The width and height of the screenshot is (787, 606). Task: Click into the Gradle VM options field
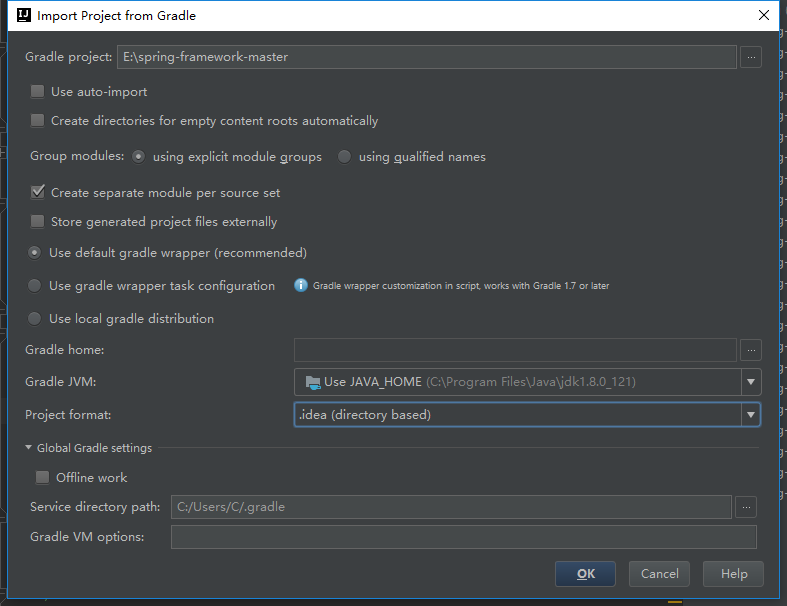[464, 537]
